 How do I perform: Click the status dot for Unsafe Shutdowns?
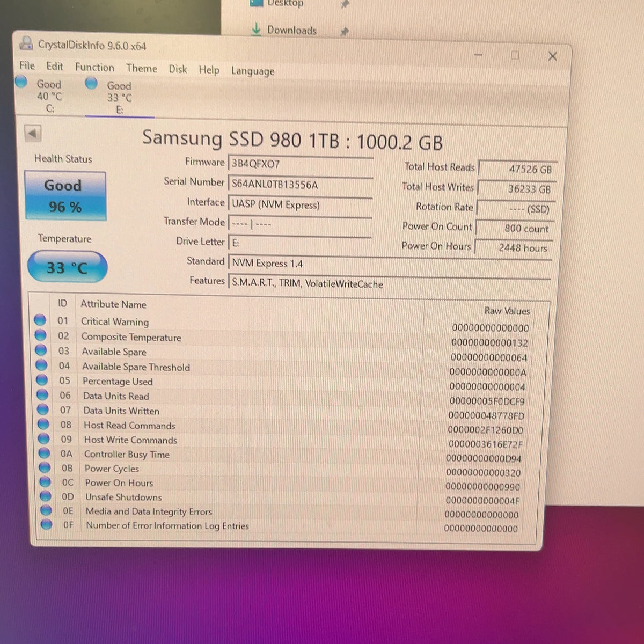tap(46, 496)
